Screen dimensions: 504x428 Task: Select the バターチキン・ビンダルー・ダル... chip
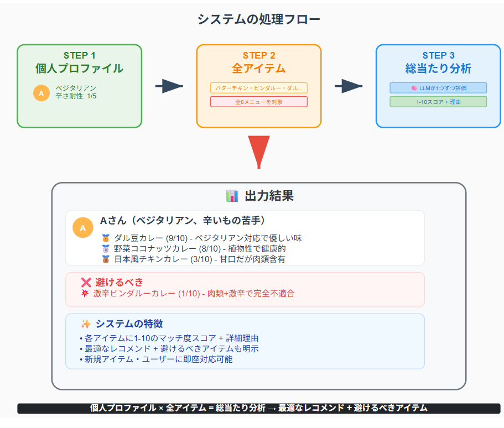[x=259, y=88]
